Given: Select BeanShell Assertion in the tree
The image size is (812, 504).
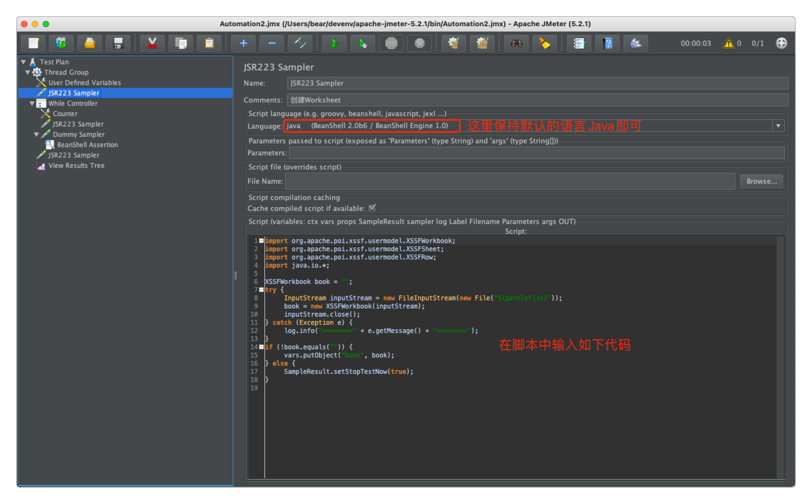Looking at the screenshot, I should click(87, 145).
